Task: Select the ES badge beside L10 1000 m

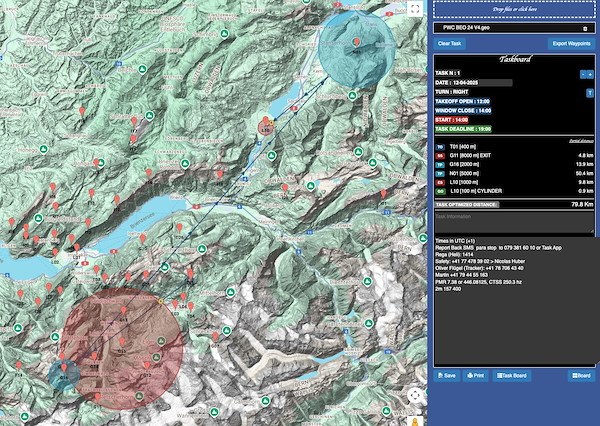Action: click(x=440, y=183)
